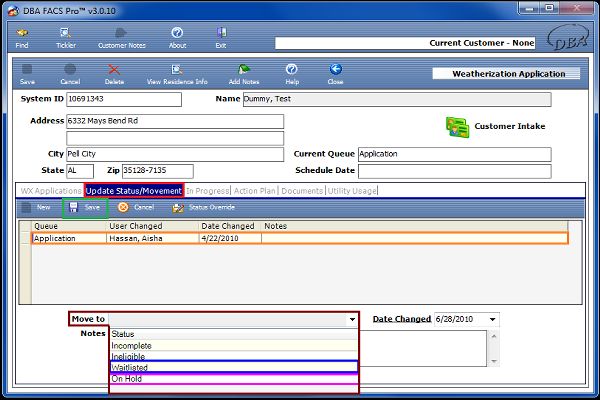Open the Customer Intake icon
The height and width of the screenshot is (400, 600).
coord(457,127)
